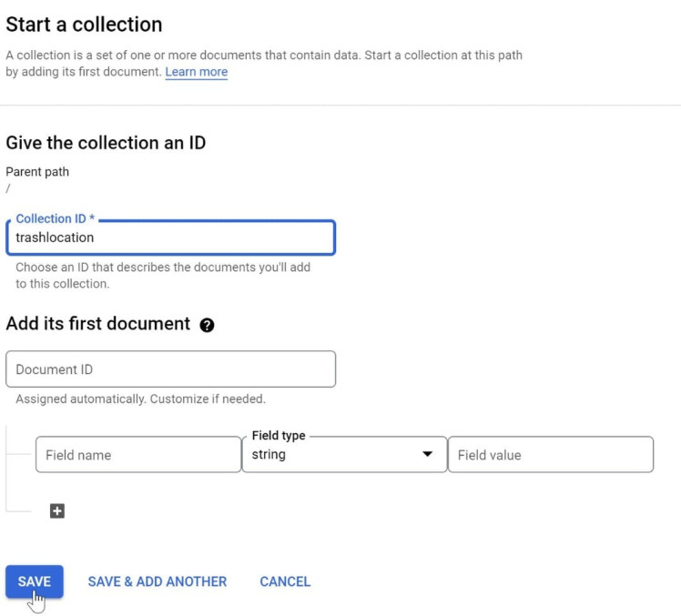Focus the Collection ID text field

(170, 237)
